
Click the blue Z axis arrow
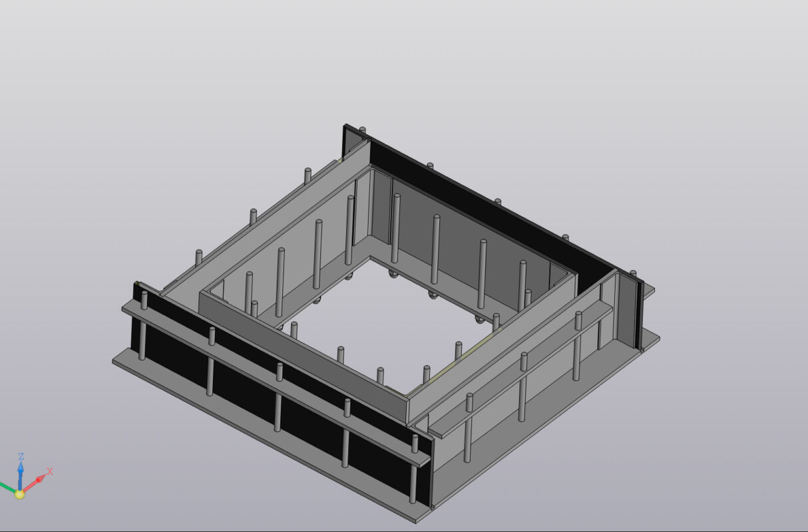click(x=21, y=473)
